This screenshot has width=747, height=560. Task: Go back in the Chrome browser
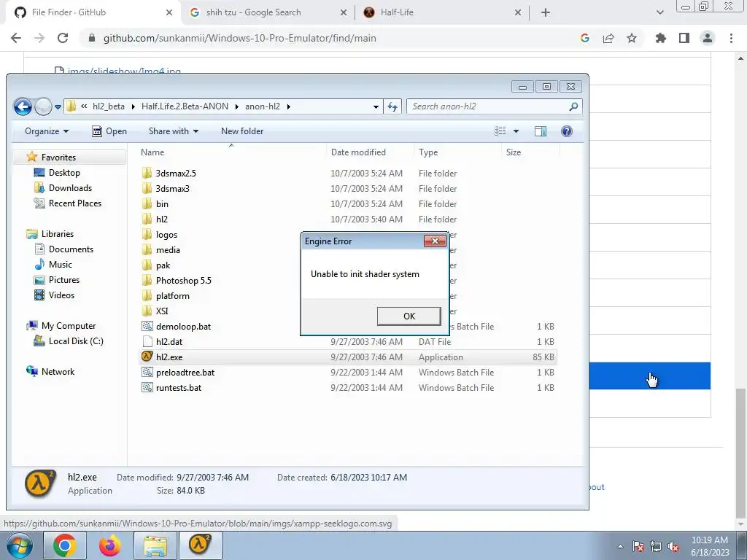(x=16, y=38)
